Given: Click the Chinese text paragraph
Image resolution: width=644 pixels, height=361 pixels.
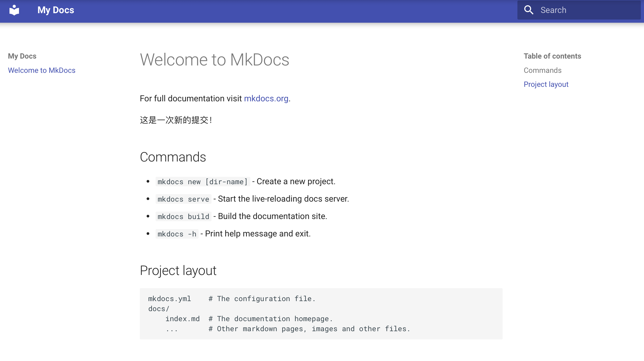Looking at the screenshot, I should [176, 120].
